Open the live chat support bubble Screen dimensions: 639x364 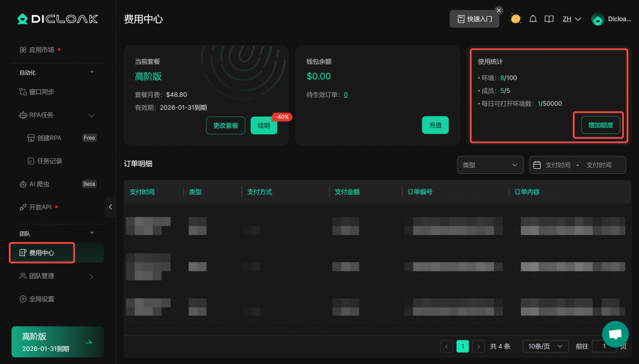(615, 335)
